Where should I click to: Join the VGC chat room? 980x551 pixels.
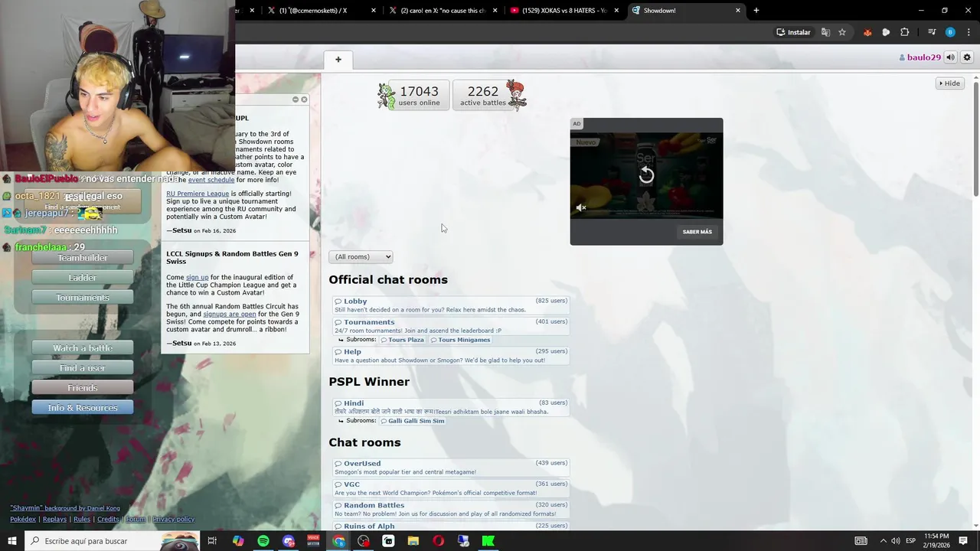tap(451, 488)
